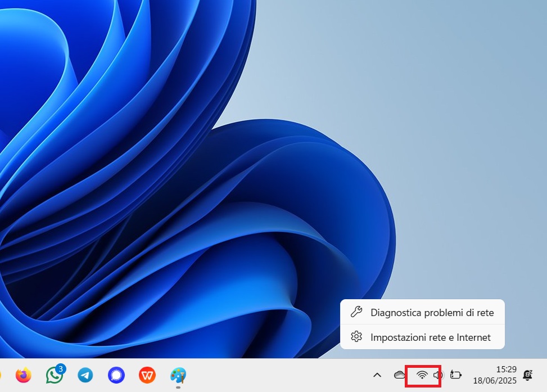Click the Wi-Fi network tray icon

pyautogui.click(x=422, y=375)
